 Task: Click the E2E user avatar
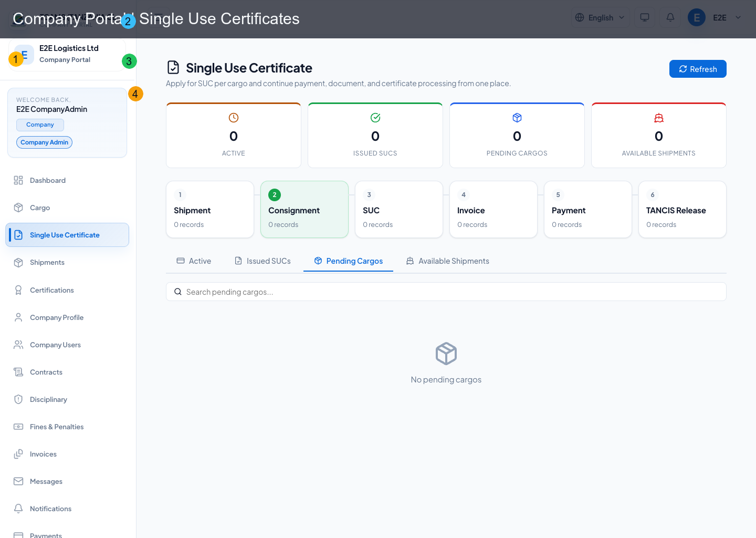[697, 17]
